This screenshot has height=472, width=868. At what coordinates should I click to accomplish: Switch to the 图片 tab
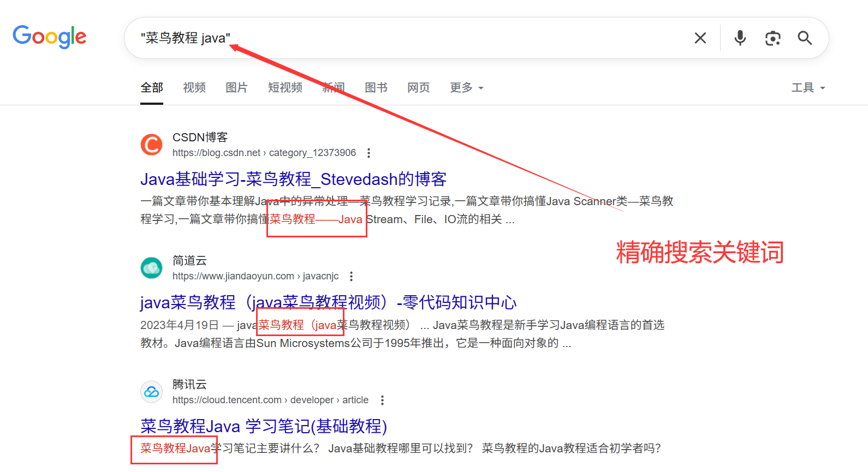[x=236, y=87]
